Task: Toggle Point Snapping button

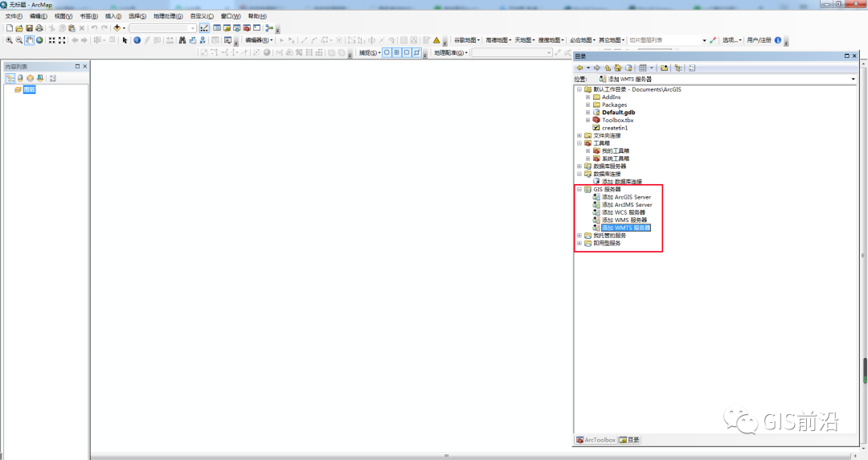Action: [387, 52]
